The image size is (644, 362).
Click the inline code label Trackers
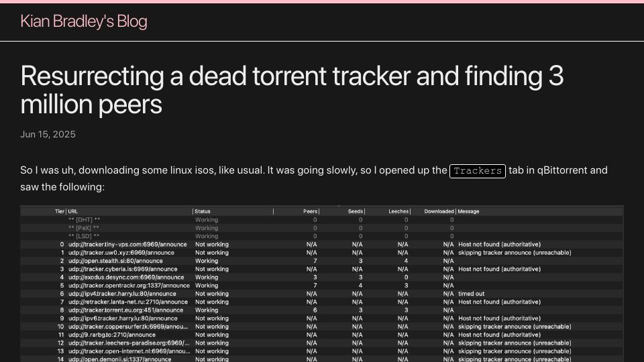tap(477, 171)
